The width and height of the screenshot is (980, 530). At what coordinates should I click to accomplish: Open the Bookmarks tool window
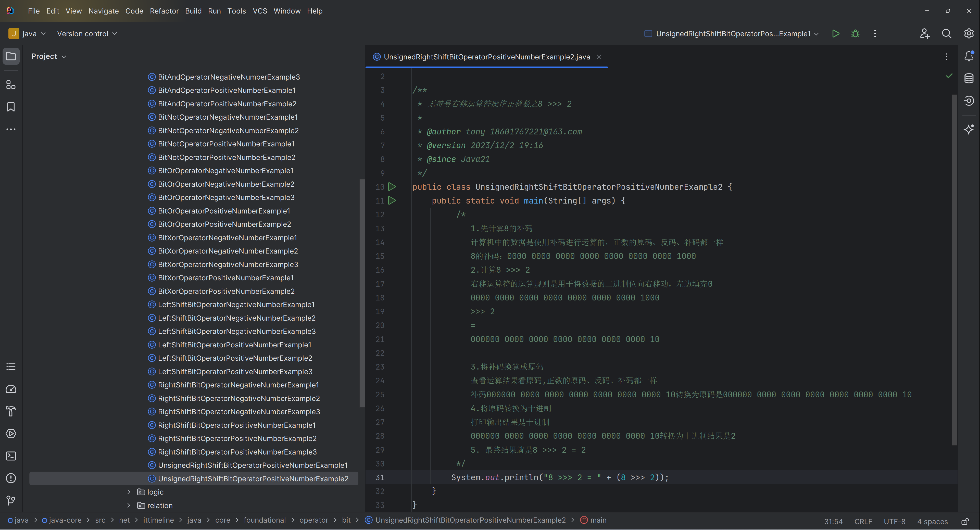coord(11,107)
